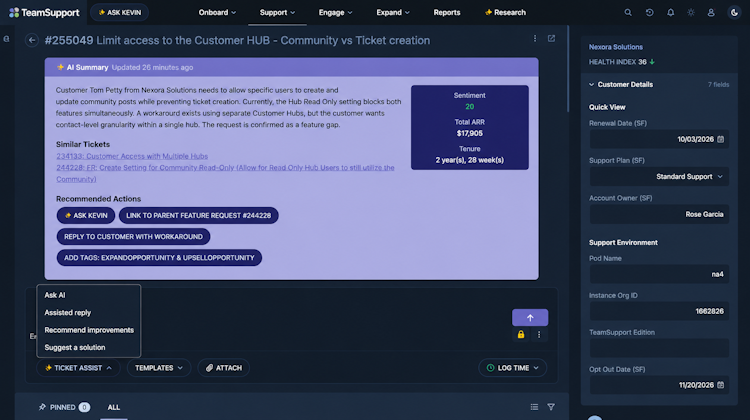Open the search icon in top bar
Image resolution: width=750 pixels, height=420 pixels.
(628, 13)
